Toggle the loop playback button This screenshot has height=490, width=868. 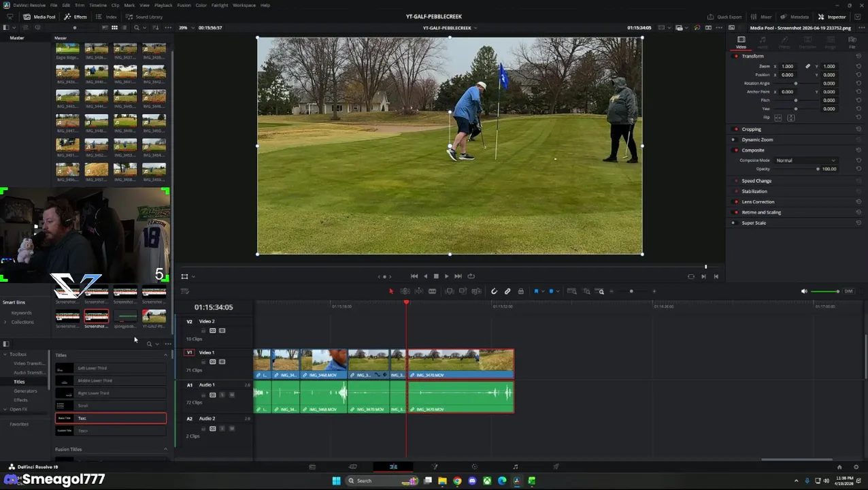point(471,276)
